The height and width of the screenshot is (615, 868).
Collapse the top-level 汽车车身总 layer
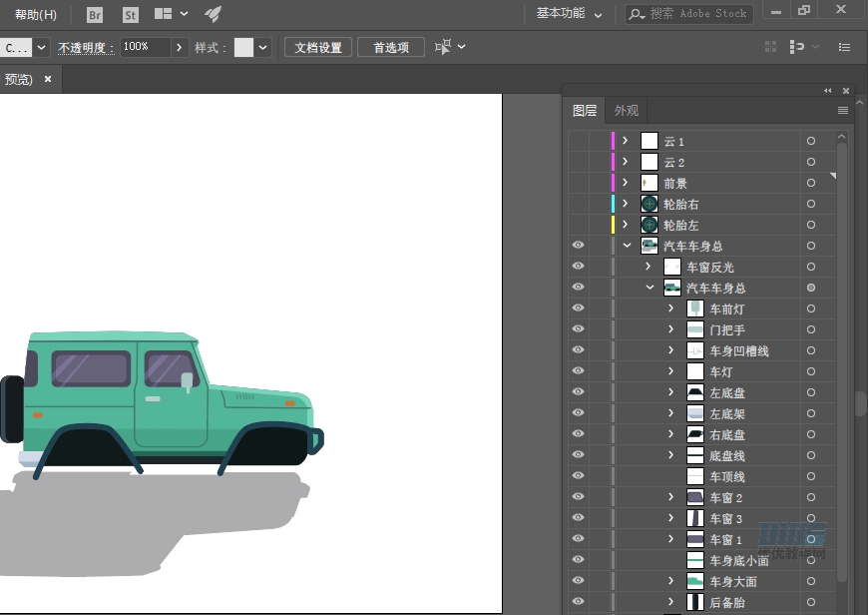pos(627,246)
